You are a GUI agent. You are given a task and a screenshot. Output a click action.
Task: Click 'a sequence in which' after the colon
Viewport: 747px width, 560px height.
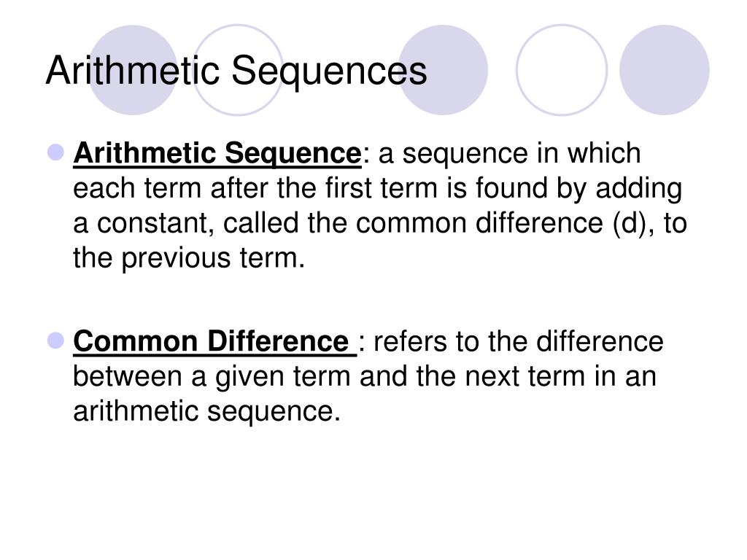(x=509, y=154)
